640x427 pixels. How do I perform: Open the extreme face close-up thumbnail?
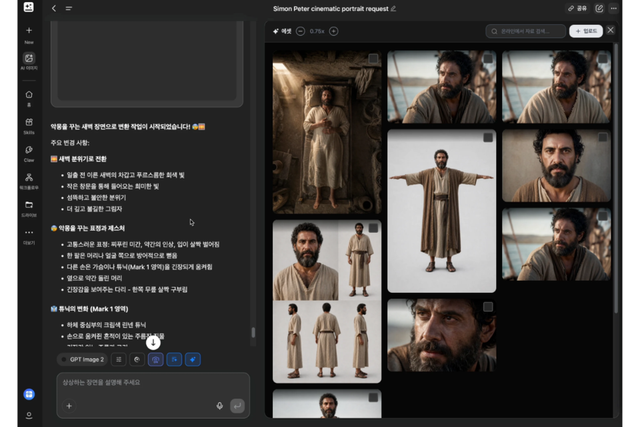click(x=442, y=335)
